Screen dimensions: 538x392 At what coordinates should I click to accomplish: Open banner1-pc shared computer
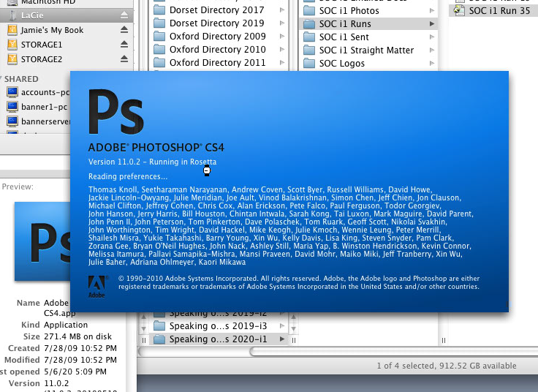click(37, 107)
